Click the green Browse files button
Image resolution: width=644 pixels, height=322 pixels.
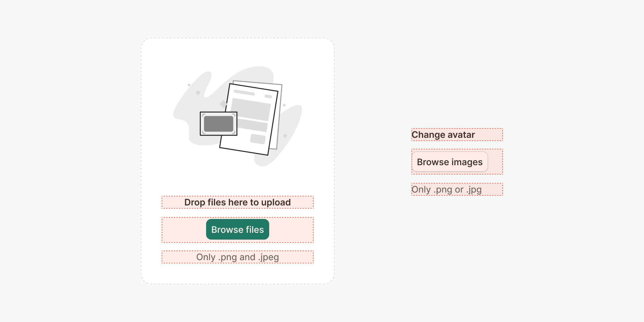click(237, 229)
